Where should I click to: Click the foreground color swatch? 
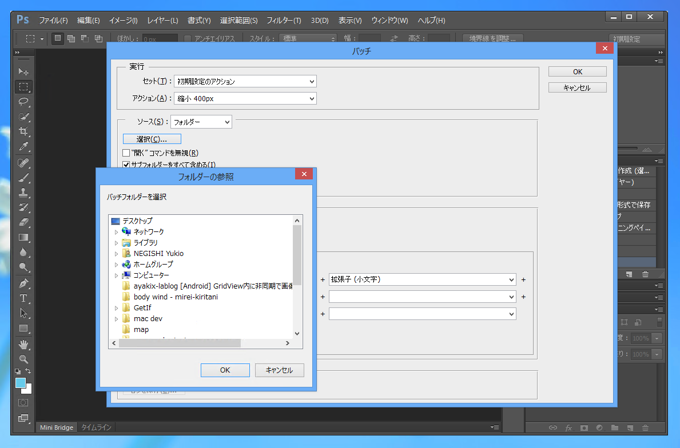[20, 383]
